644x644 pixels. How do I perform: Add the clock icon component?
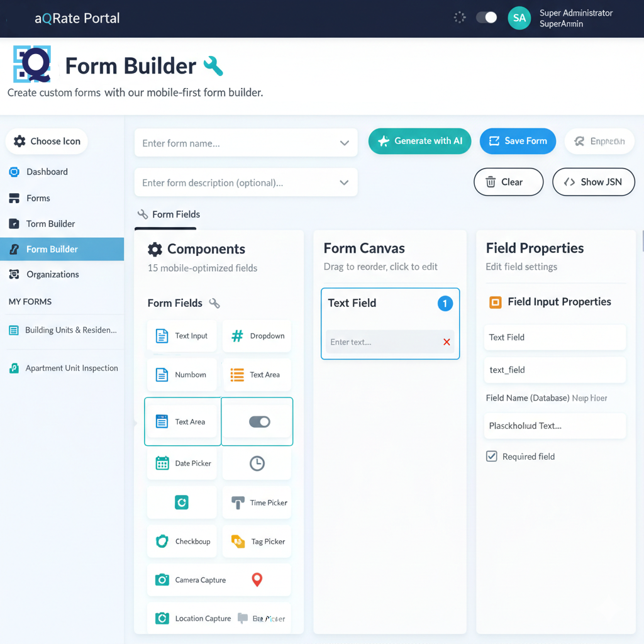point(257,464)
